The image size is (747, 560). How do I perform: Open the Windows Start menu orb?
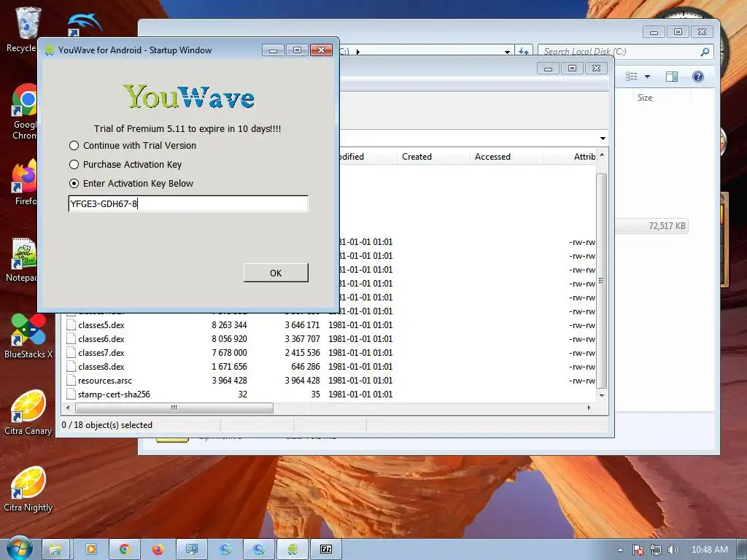[x=19, y=549]
